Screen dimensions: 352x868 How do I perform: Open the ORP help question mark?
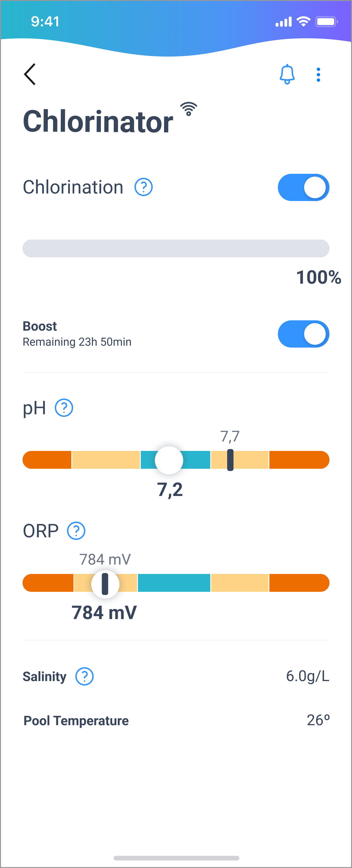76,531
